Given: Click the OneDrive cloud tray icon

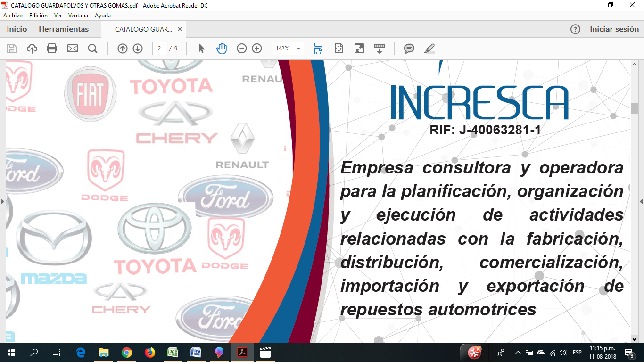Looking at the screenshot, I should pos(541,353).
